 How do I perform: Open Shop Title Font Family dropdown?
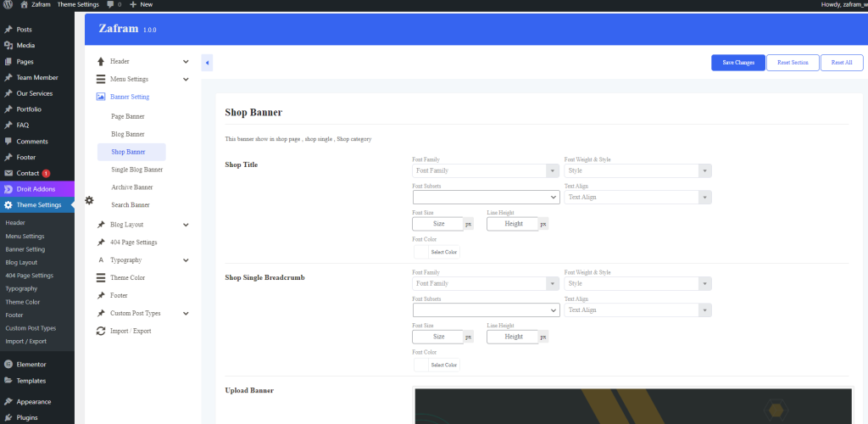(483, 170)
